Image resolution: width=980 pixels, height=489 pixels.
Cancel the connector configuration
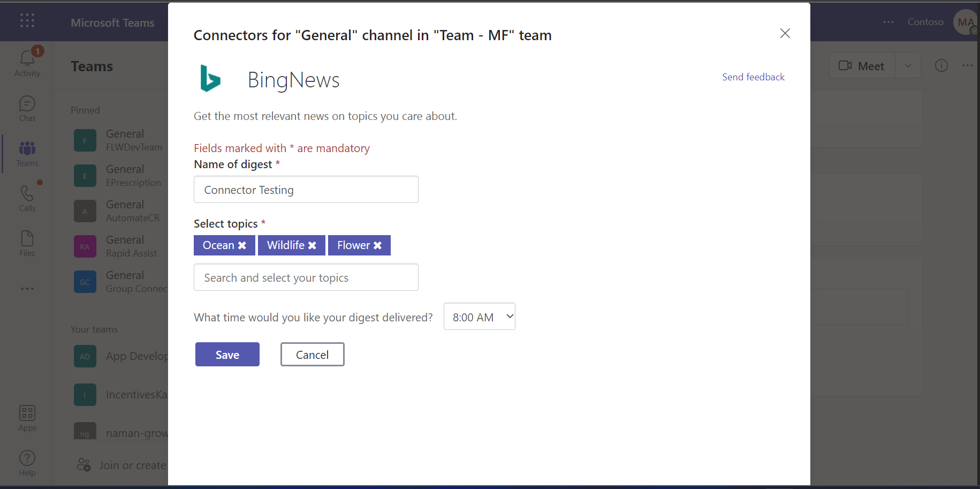click(x=313, y=355)
